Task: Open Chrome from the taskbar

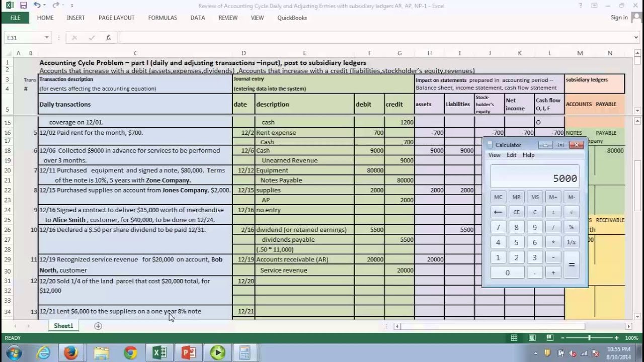Action: (130, 353)
